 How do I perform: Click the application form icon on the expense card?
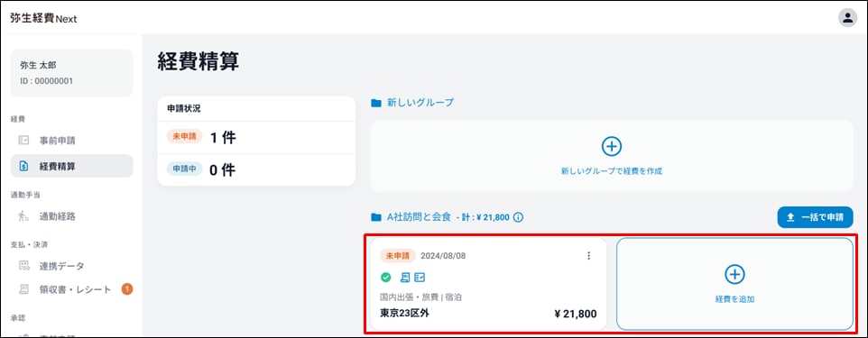420,277
